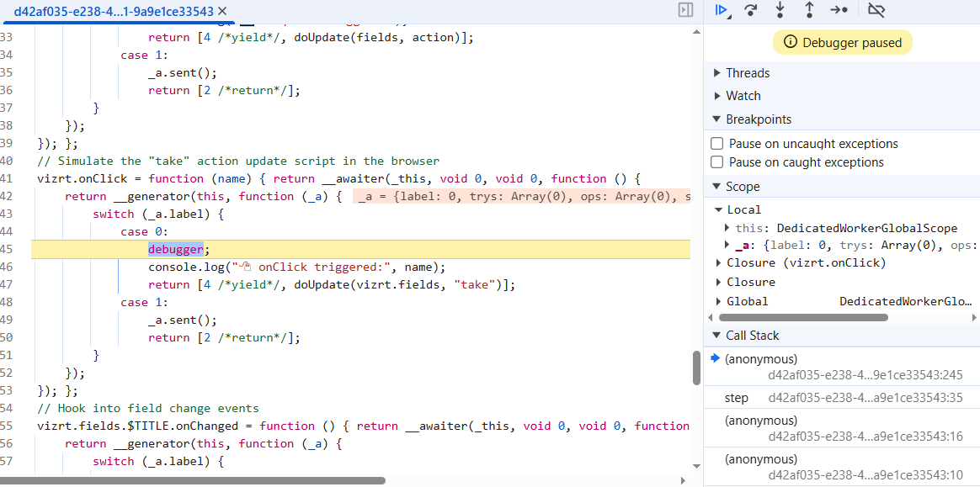
Task: Collapse the Breakpoints section
Action: coord(717,119)
